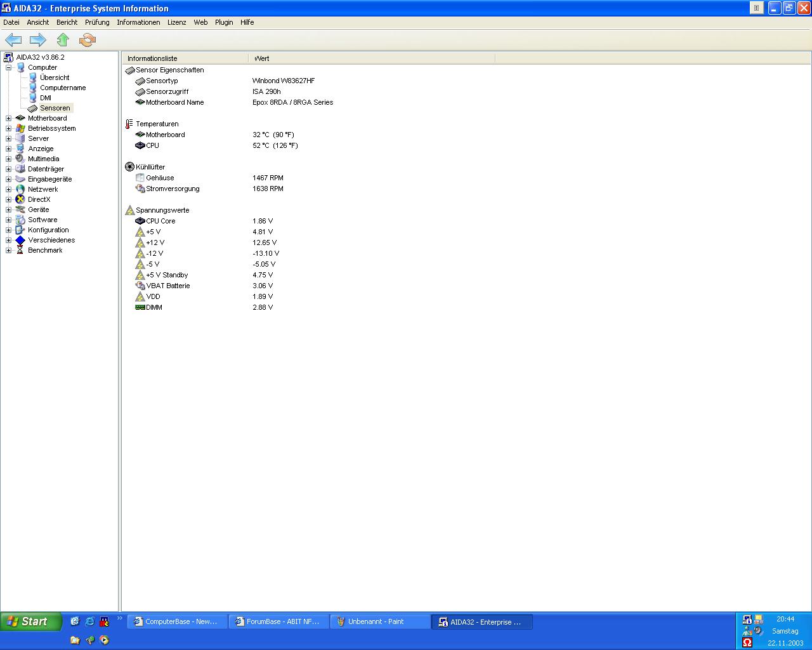812x650 pixels.
Task: Open the Prüfung menu
Action: (97, 22)
